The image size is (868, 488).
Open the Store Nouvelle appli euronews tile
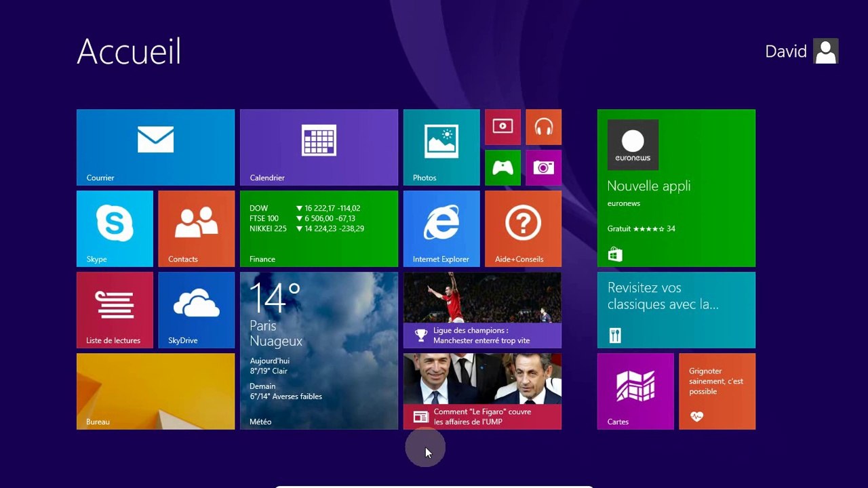click(x=676, y=188)
